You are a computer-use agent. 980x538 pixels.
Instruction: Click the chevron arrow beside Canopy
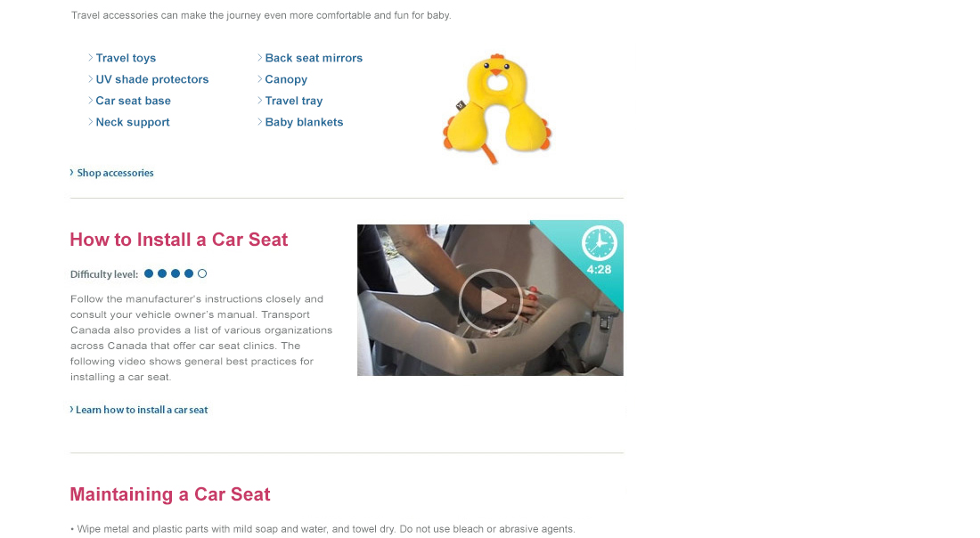coord(260,78)
